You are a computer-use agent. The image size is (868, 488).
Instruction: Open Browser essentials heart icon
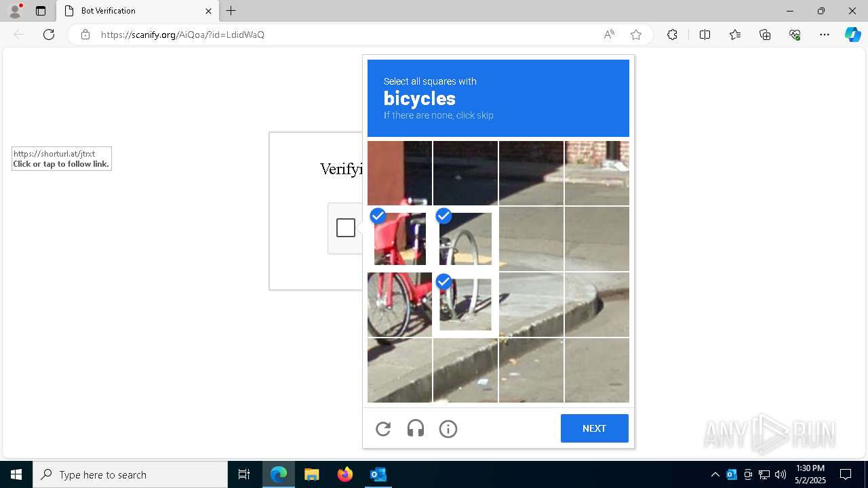795,35
